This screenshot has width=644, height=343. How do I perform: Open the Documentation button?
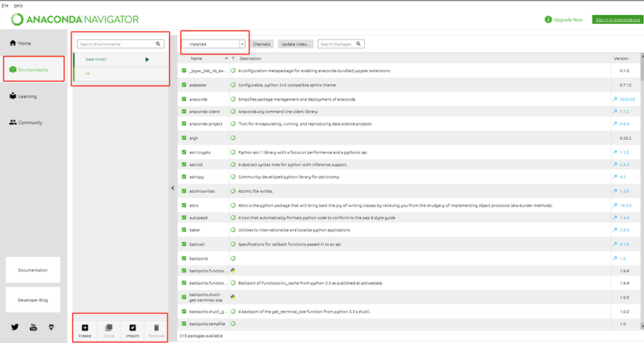point(33,270)
